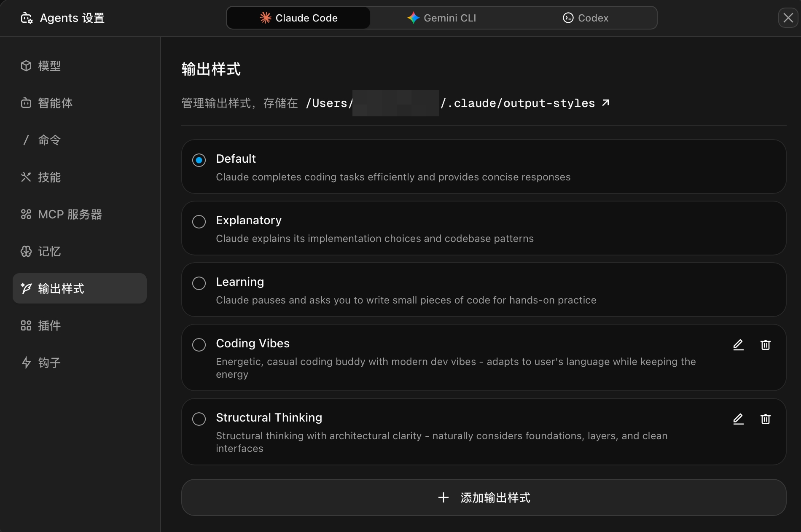Choose the Learning output style radio
This screenshot has height=532, width=801.
coord(199,283)
